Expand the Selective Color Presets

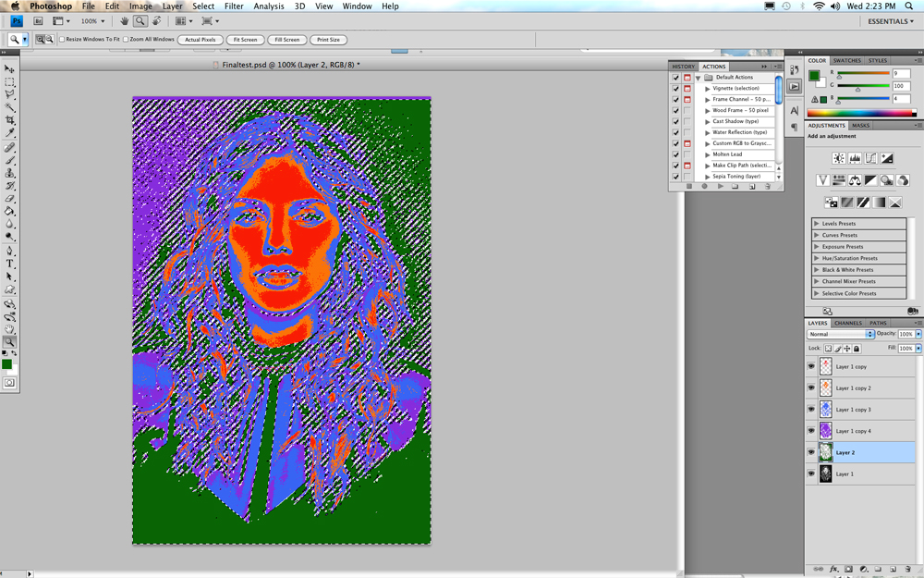pyautogui.click(x=816, y=293)
